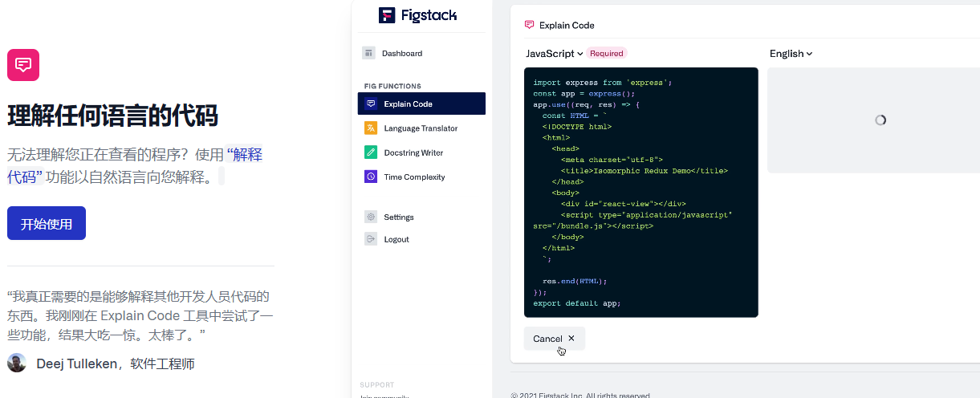
Task: Click the FIG FUNCTIONS section label
Action: 392,86
